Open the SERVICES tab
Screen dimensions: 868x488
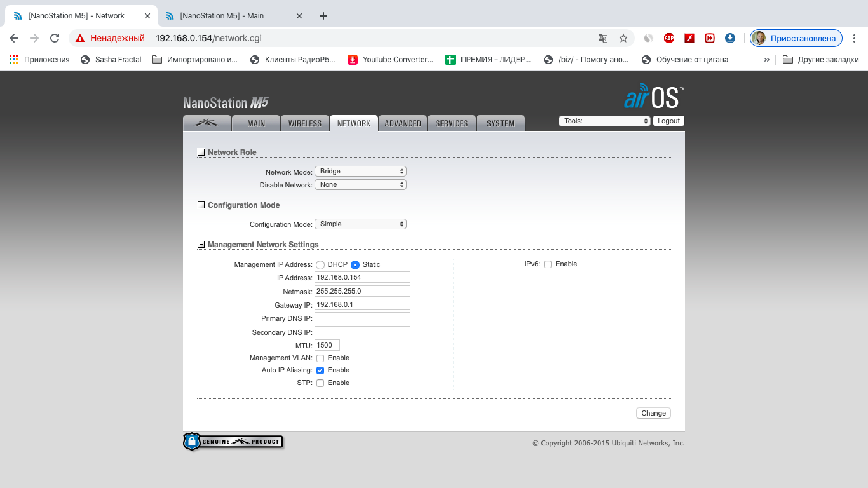pyautogui.click(x=452, y=123)
